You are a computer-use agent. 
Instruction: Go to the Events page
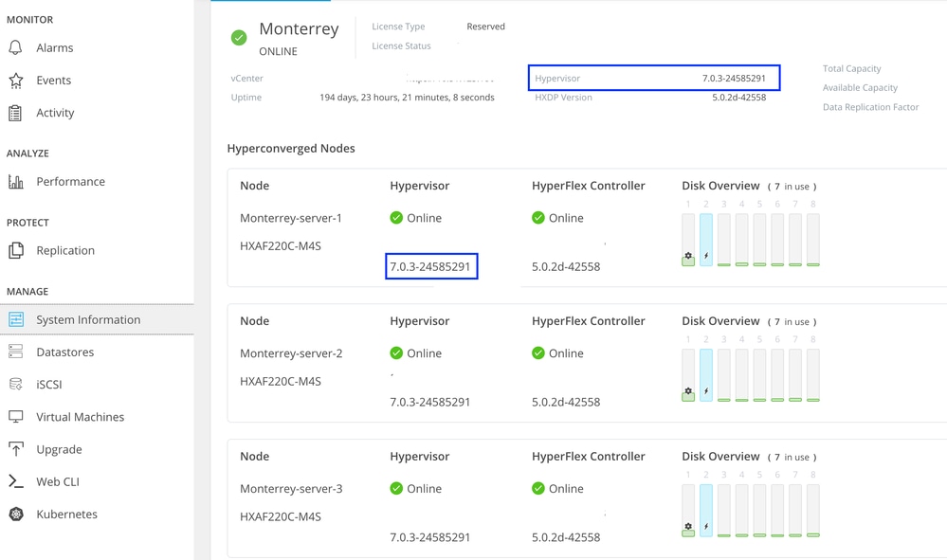(x=53, y=81)
